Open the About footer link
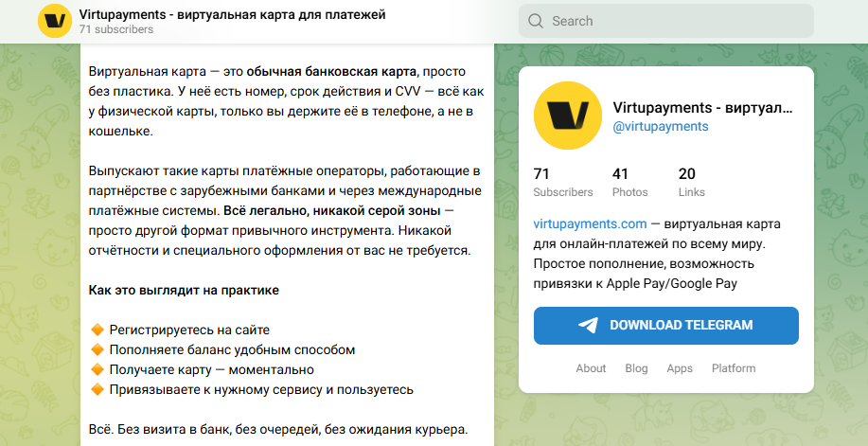Image resolution: width=868 pixels, height=446 pixels. point(591,368)
